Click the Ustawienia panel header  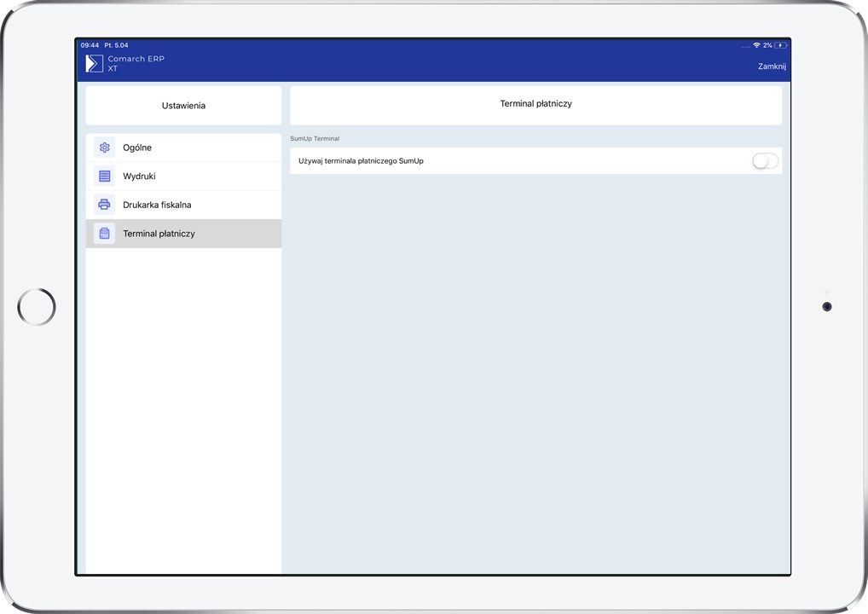tap(183, 106)
